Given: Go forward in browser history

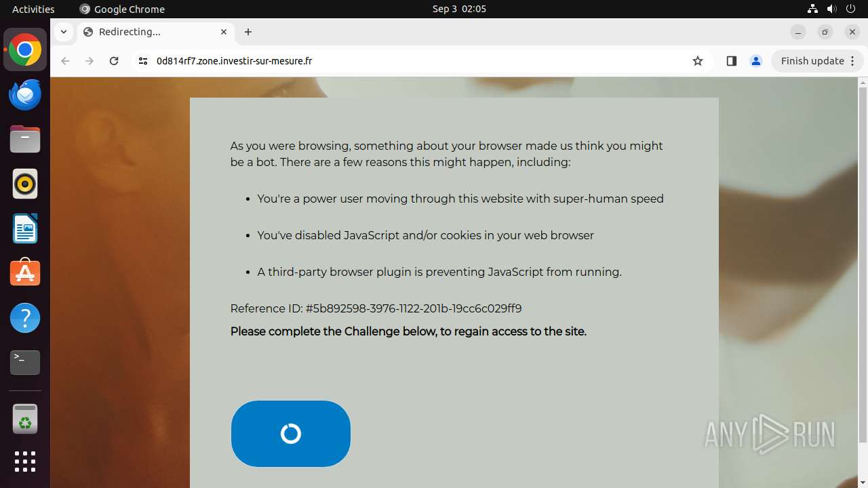Looking at the screenshot, I should click(x=90, y=61).
